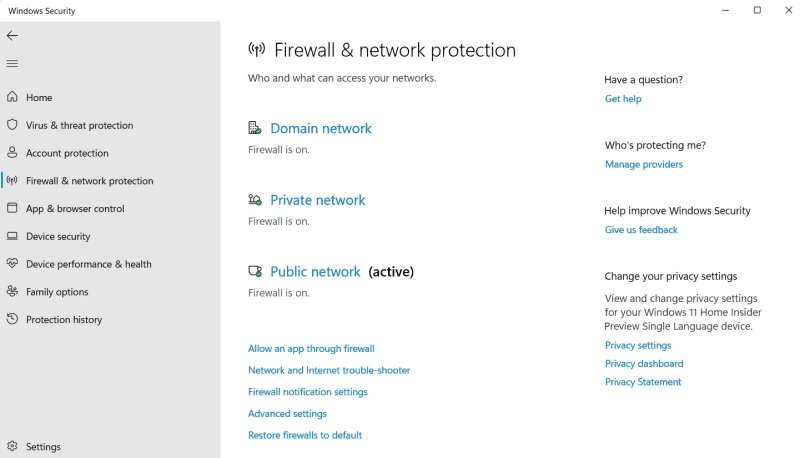
Task: Toggle the hamburger navigation menu icon
Action: pyautogui.click(x=12, y=63)
